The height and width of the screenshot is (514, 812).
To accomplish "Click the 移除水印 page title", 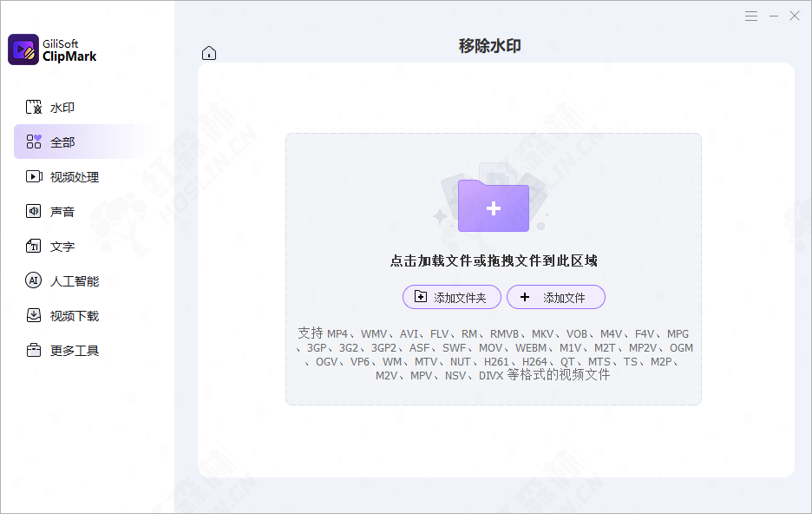I will [490, 46].
